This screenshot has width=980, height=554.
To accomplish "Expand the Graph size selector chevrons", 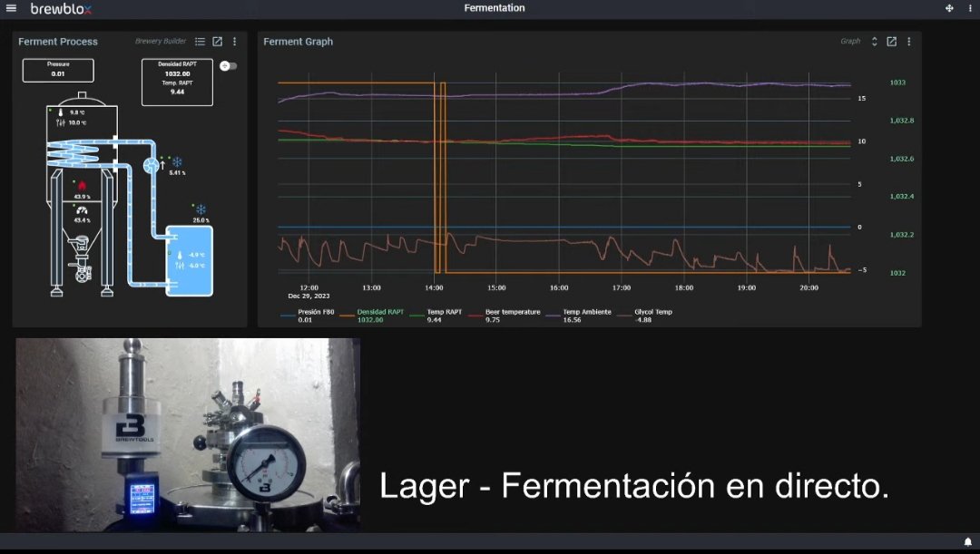I will [874, 41].
